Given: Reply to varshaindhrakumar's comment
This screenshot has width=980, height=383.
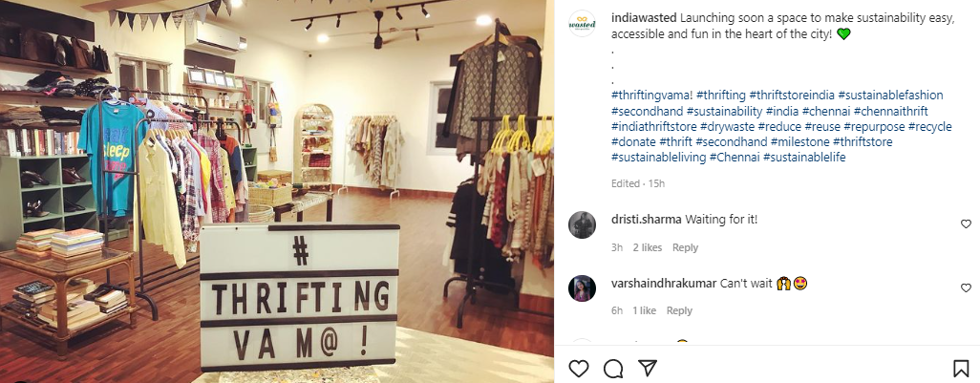Looking at the screenshot, I should (679, 310).
